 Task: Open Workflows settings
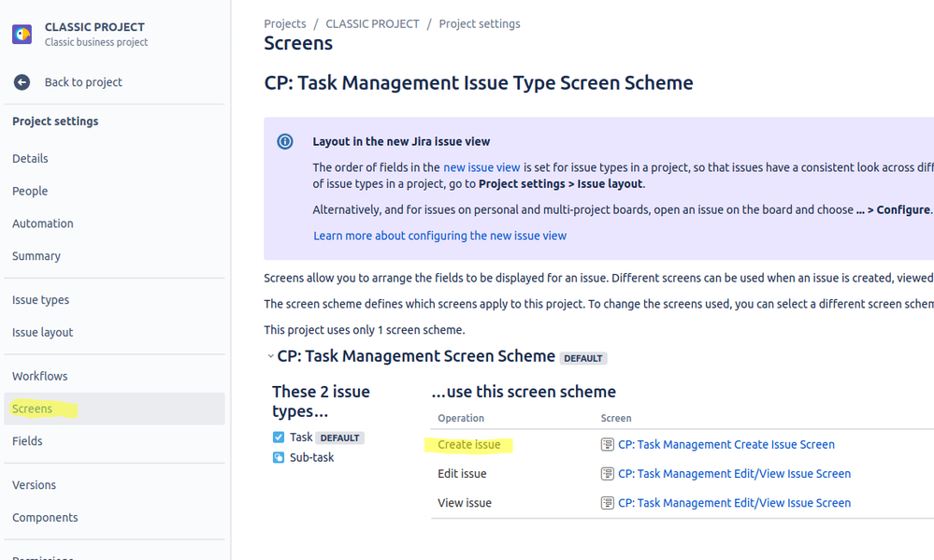(x=40, y=376)
